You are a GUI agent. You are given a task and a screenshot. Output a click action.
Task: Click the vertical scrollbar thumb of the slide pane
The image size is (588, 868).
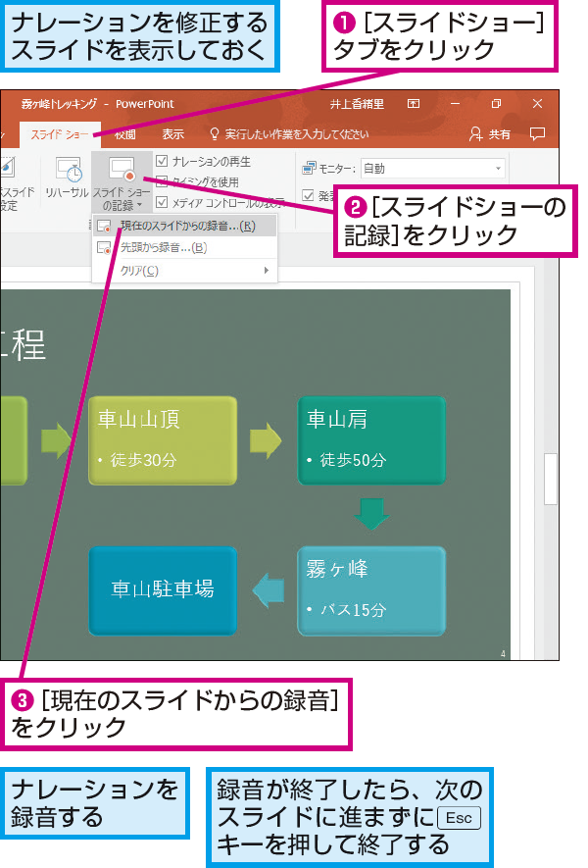tap(550, 479)
